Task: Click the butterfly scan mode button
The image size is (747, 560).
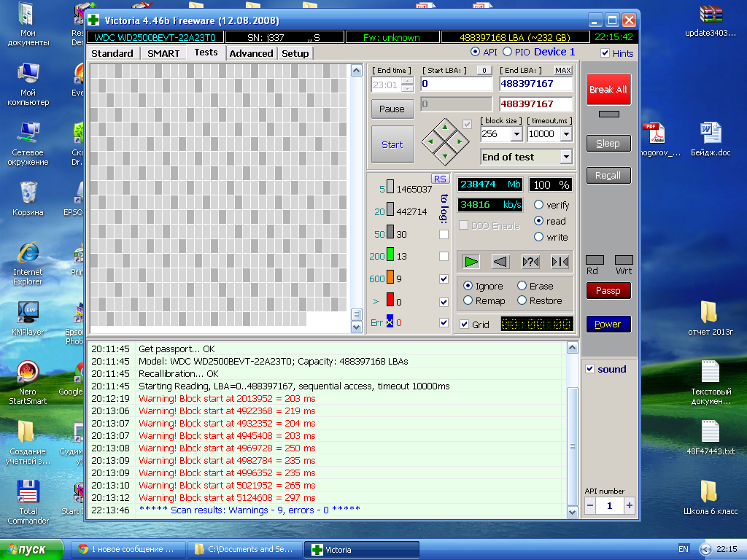Action: pos(560,262)
